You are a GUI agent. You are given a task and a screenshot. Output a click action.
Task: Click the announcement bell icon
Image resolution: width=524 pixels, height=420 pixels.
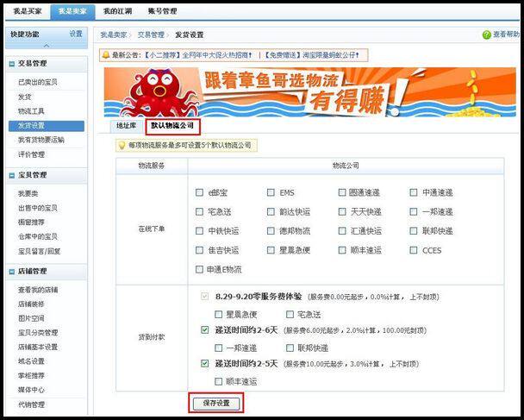pos(106,55)
